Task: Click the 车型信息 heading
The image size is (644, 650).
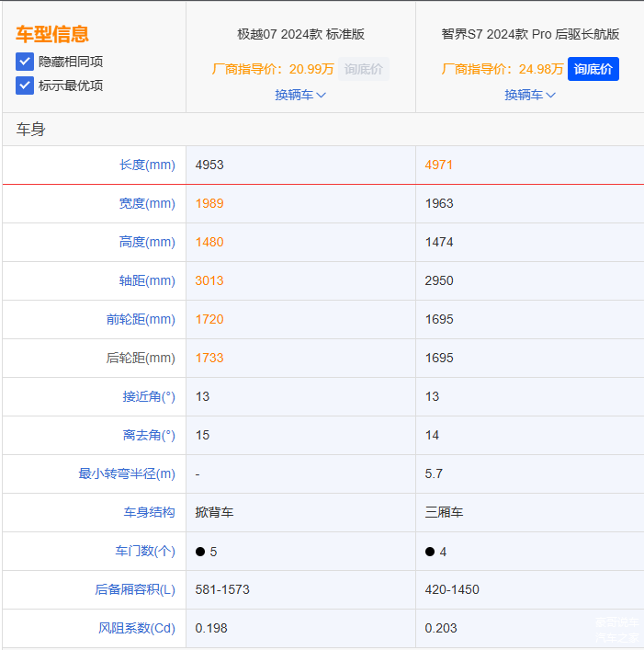Action: pos(52,34)
